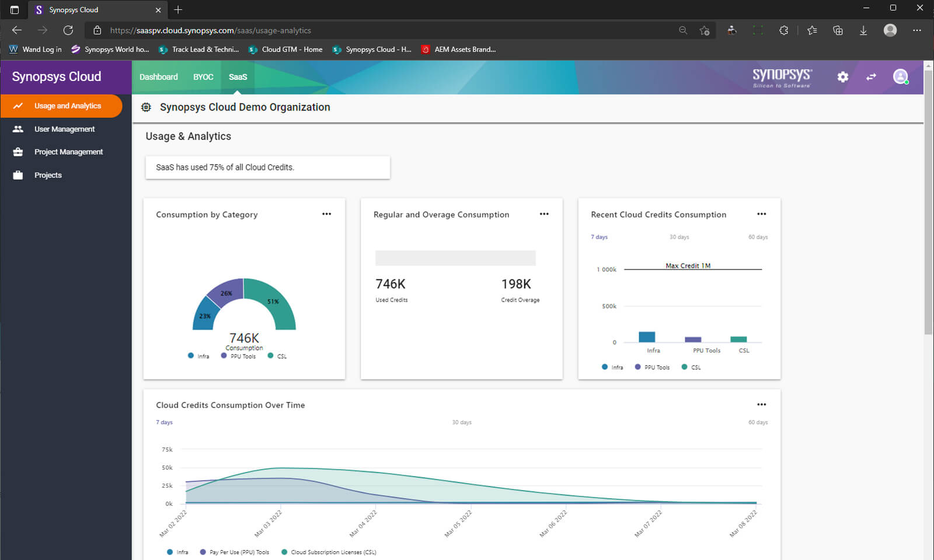Click the browser address bar
Viewport: 934px width, 560px height.
pos(385,30)
